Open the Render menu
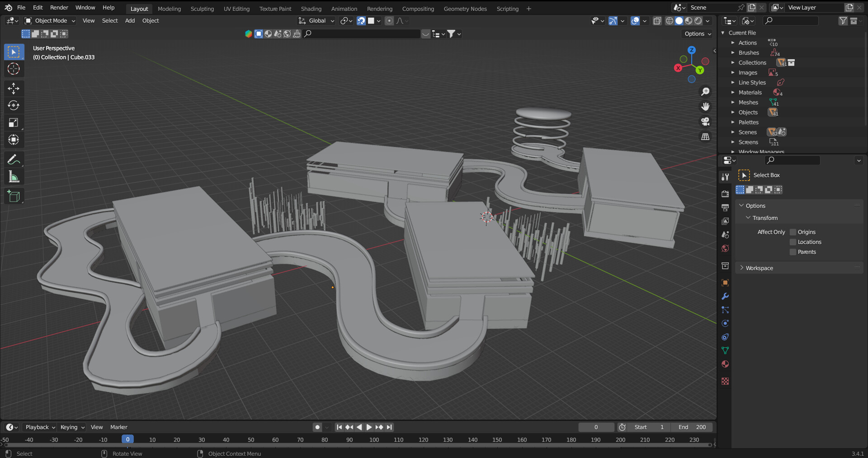The height and width of the screenshot is (458, 868). pyautogui.click(x=59, y=8)
